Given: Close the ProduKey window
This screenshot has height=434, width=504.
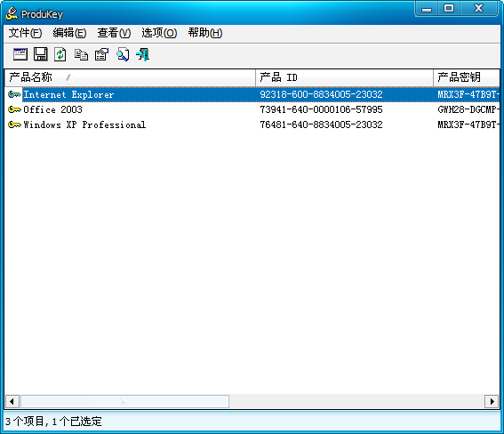Looking at the screenshot, I should click(478, 9).
